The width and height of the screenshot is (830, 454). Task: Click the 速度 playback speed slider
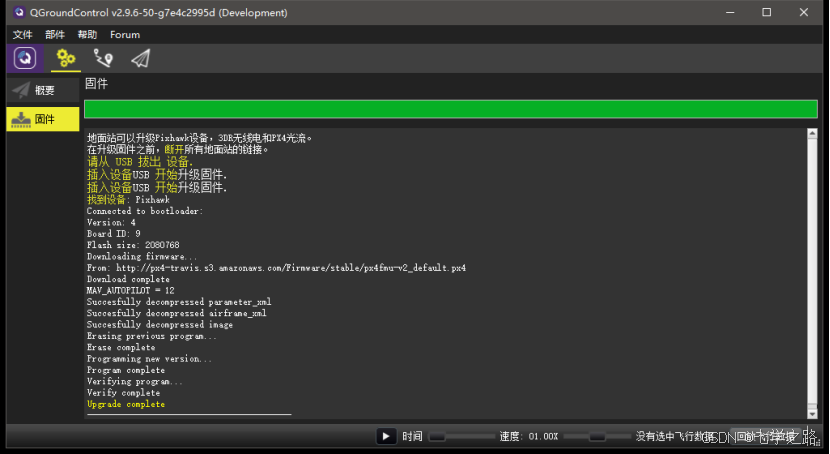[x=597, y=437]
